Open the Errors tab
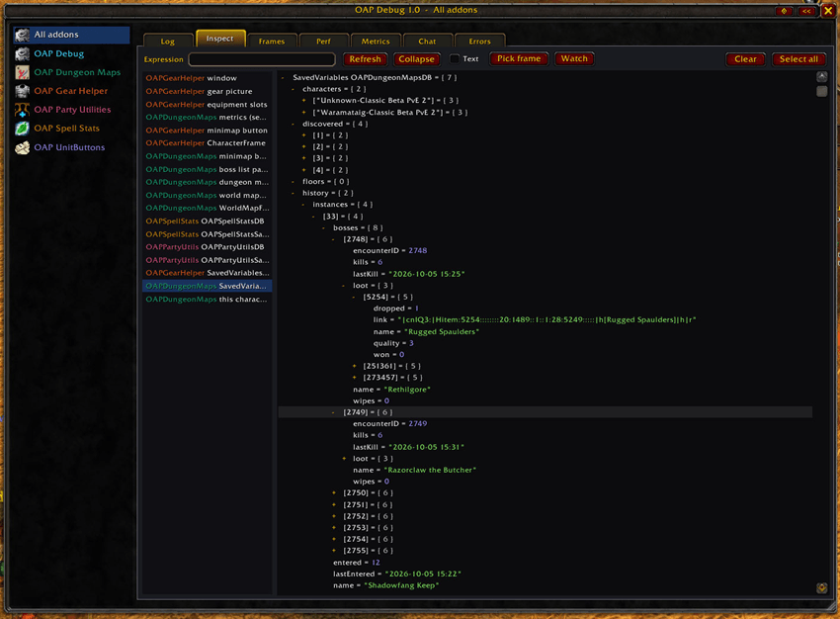840x619 pixels. coord(479,41)
